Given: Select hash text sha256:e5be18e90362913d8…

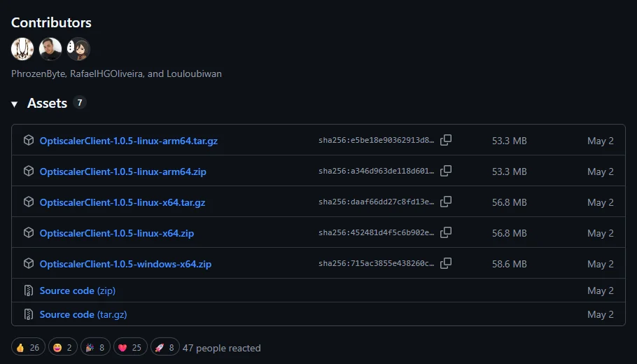Looking at the screenshot, I should click(x=376, y=141).
